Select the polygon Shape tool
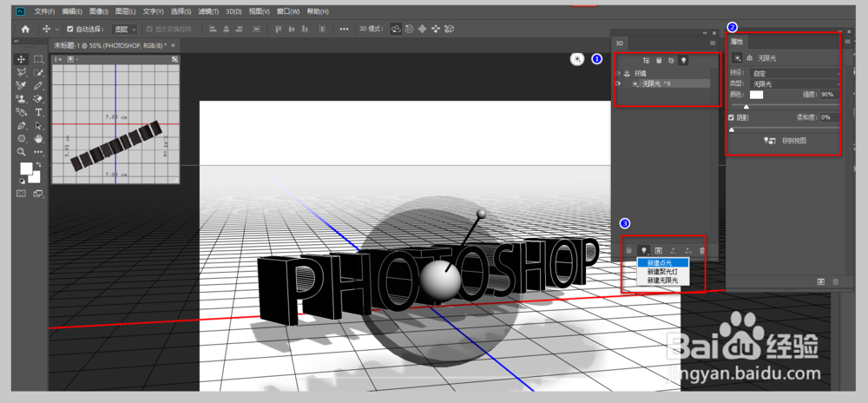 [22, 138]
